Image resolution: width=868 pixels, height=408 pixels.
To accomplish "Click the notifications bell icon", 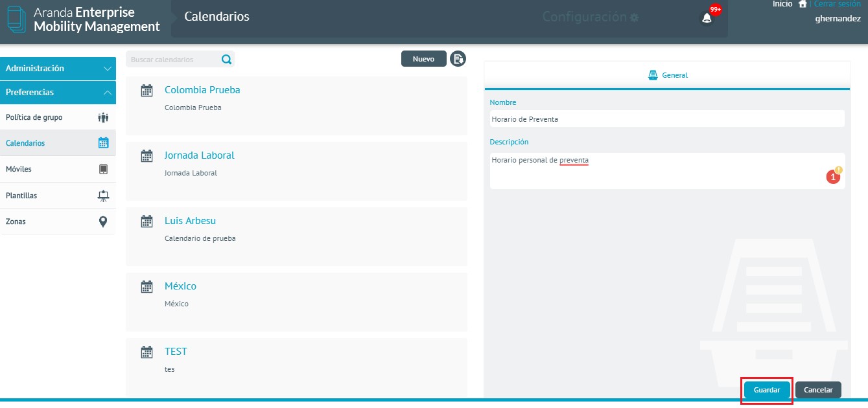I will click(x=707, y=18).
